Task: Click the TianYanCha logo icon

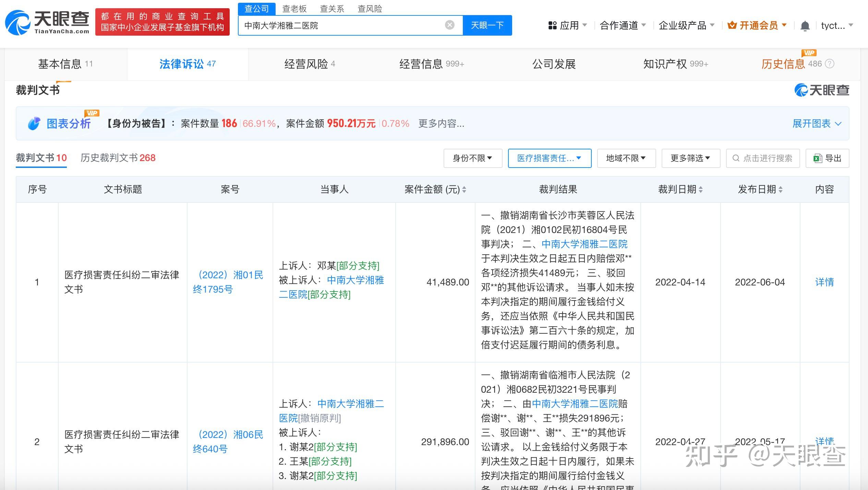Action: (x=18, y=23)
